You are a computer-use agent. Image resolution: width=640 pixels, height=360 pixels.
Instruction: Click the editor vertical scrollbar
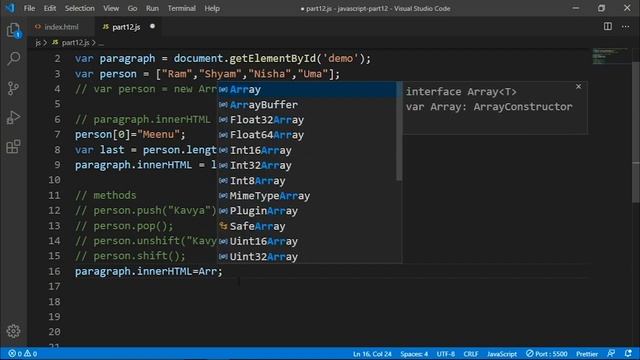click(x=636, y=131)
